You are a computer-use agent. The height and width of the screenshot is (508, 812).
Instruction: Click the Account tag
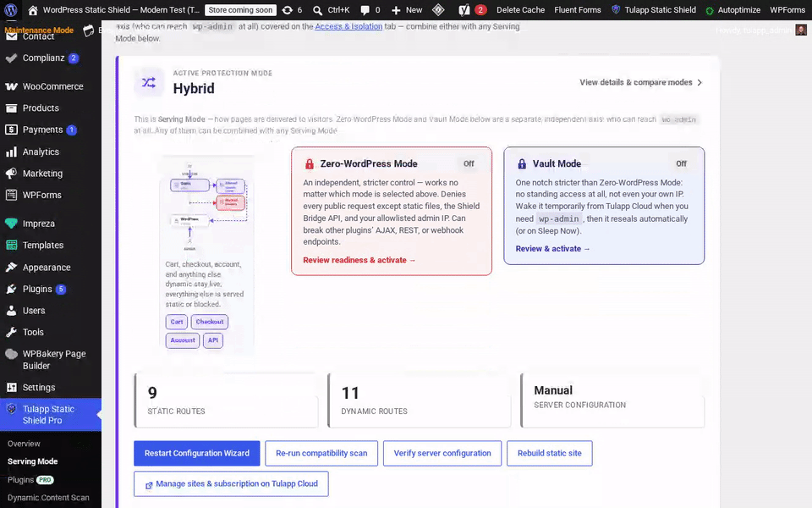coord(183,340)
